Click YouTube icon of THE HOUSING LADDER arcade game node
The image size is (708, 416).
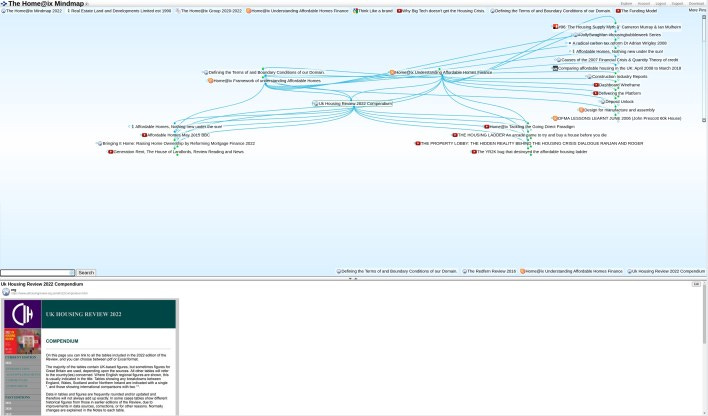pos(455,135)
